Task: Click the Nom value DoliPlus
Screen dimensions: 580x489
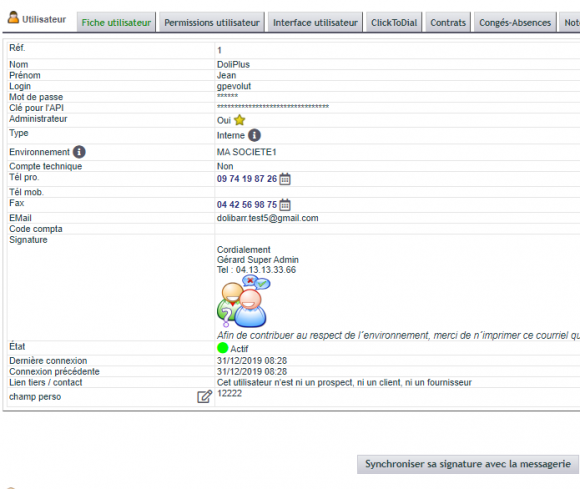Action: click(x=233, y=64)
